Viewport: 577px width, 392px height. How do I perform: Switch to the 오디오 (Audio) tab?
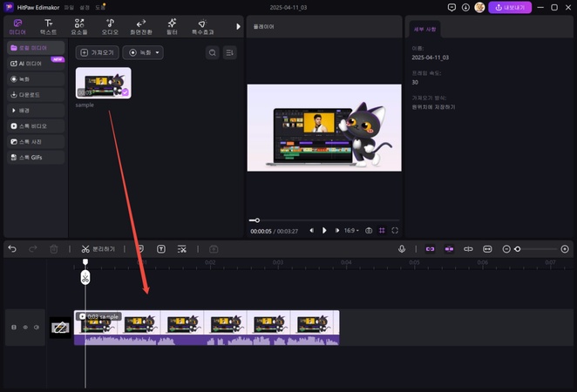click(x=110, y=25)
